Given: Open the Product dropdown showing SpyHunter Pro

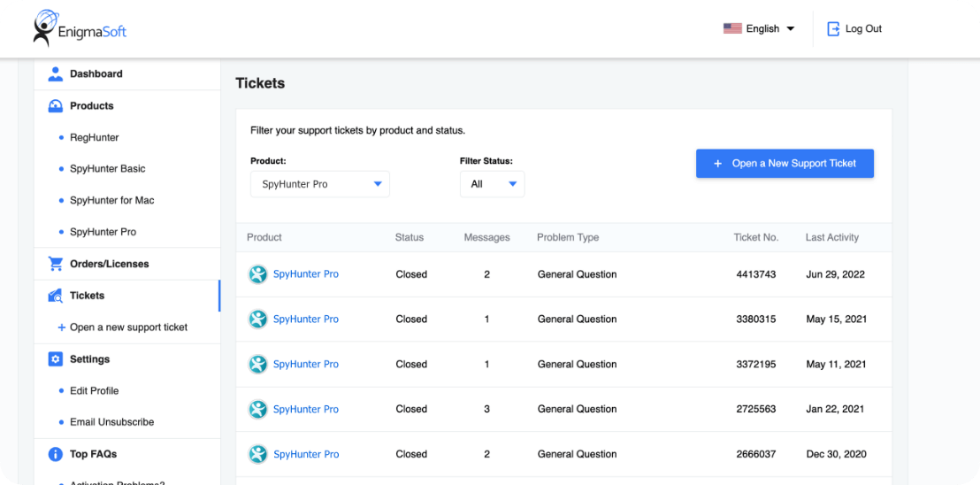Looking at the screenshot, I should [320, 184].
